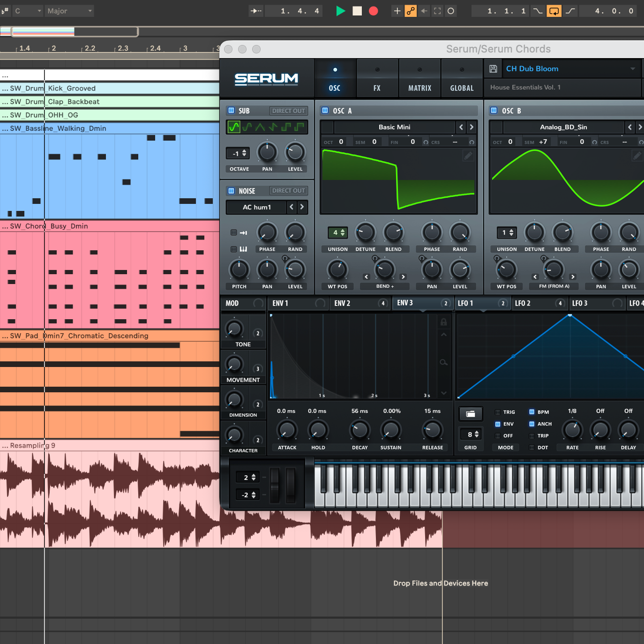
Task: Enable the LFO TRIG mode checkbox
Action: click(498, 412)
